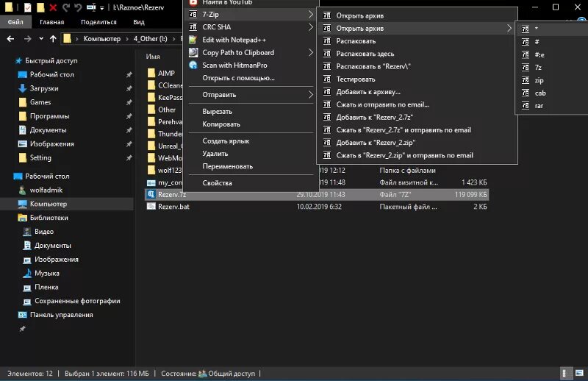Viewport: 588px width, 381px height.
Task: Open the CRC SHA submenu
Action: pos(250,27)
